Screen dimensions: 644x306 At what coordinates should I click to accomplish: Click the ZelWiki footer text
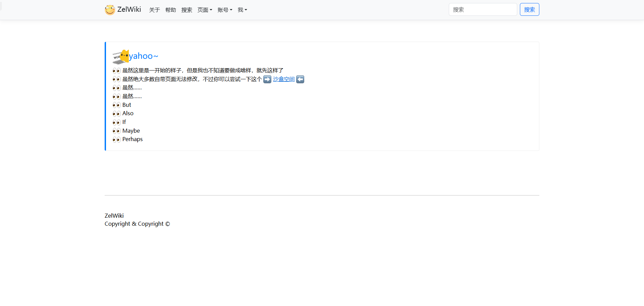(x=114, y=216)
